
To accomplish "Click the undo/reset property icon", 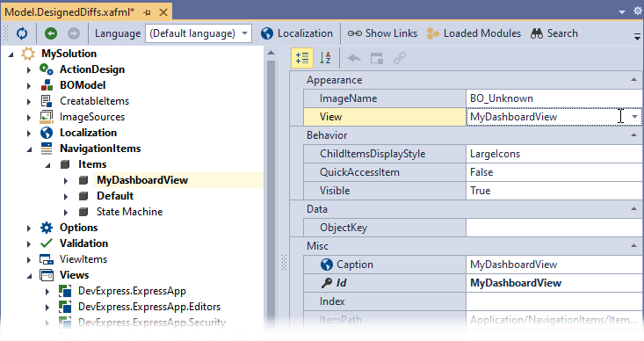I will (x=354, y=58).
